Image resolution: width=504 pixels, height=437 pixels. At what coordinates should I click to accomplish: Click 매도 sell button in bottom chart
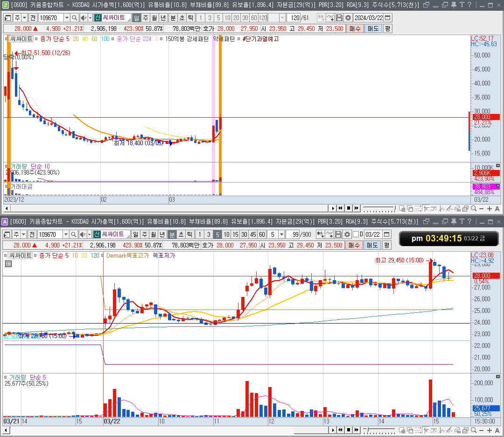click(x=372, y=246)
